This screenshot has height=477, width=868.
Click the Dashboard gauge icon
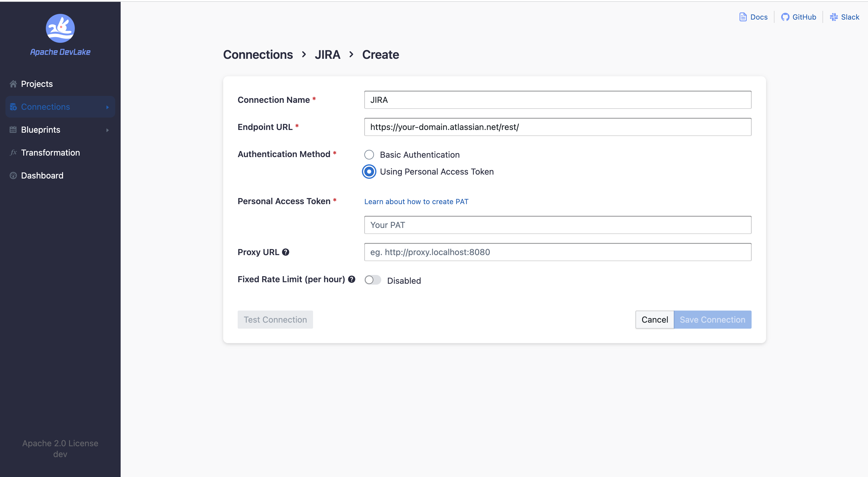pyautogui.click(x=13, y=175)
